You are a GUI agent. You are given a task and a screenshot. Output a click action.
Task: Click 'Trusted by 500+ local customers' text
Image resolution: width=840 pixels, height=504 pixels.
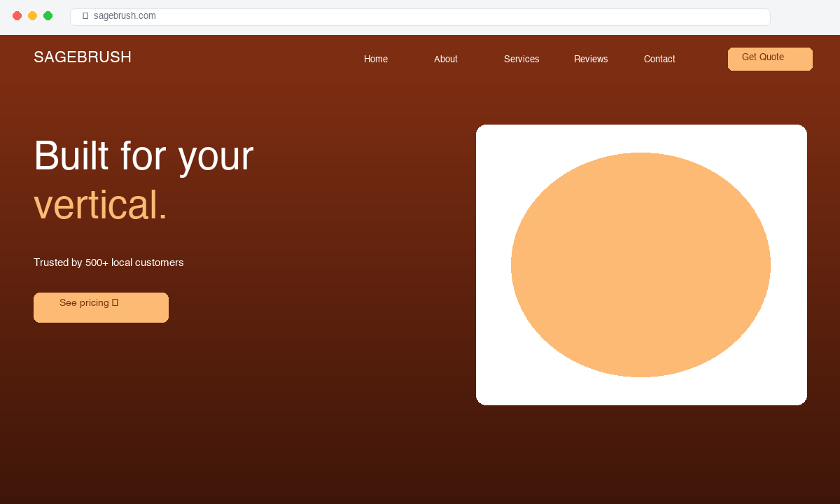[x=108, y=262]
